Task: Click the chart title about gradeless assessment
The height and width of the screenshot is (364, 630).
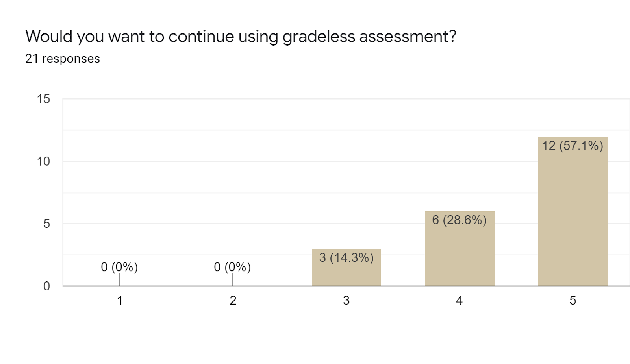Action: pos(241,37)
